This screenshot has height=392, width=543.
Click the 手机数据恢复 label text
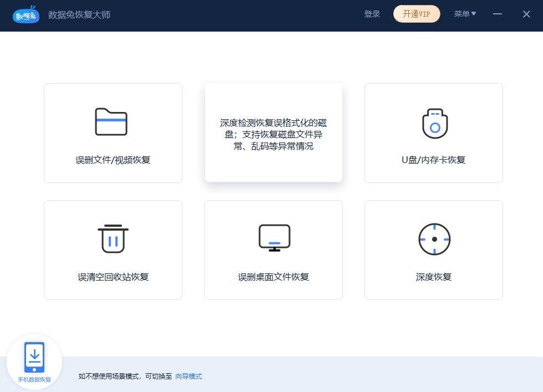(x=34, y=379)
